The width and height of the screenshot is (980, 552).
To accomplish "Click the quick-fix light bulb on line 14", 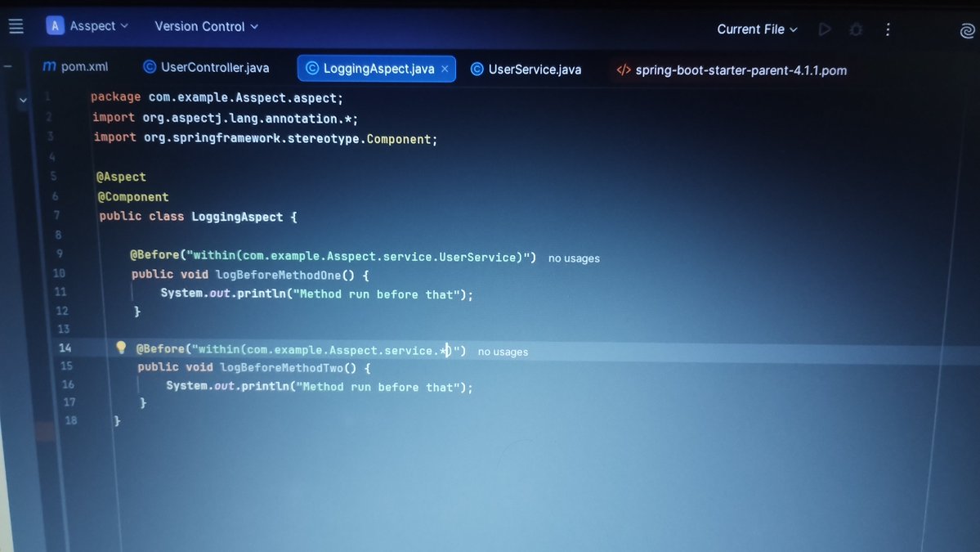I will pyautogui.click(x=121, y=348).
